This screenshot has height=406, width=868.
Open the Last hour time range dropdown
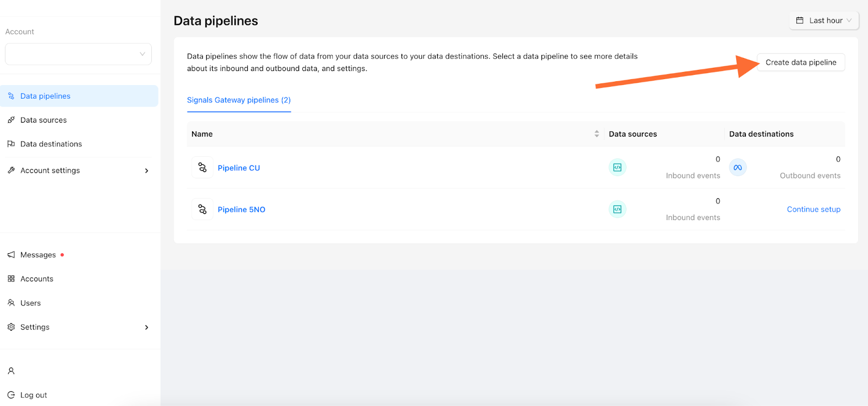tap(824, 21)
